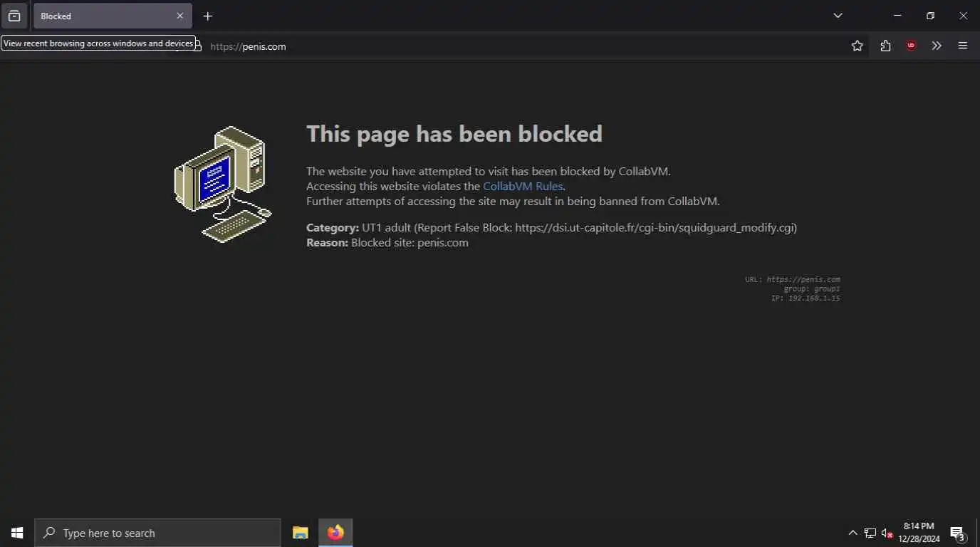Open the Windows Start menu

point(17,533)
